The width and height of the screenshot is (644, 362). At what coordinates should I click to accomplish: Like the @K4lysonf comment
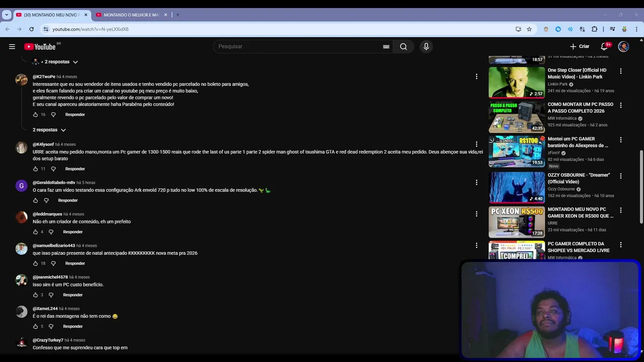(x=35, y=169)
